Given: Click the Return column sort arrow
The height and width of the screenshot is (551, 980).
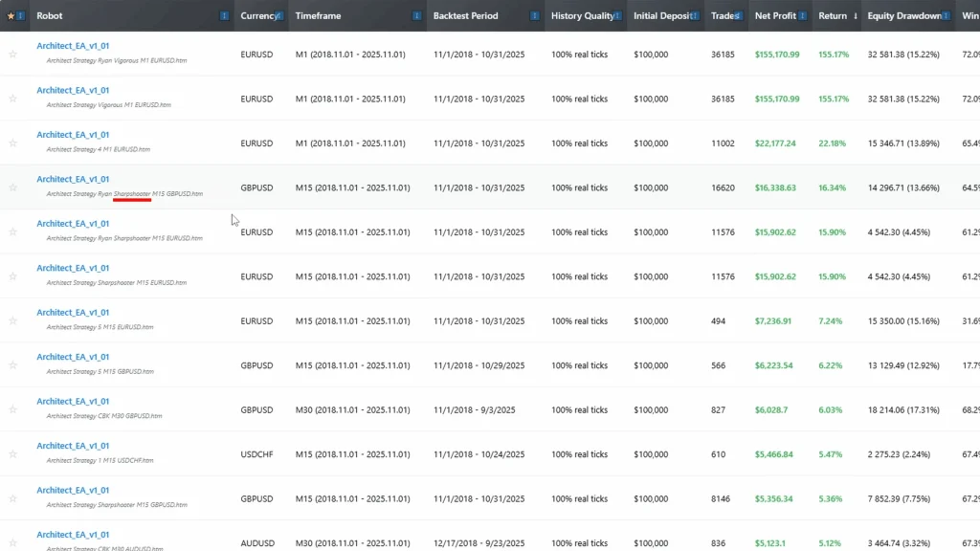Looking at the screenshot, I should 855,16.
